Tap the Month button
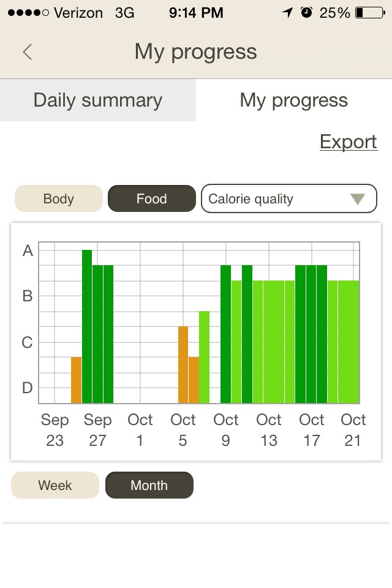 pyautogui.click(x=149, y=485)
